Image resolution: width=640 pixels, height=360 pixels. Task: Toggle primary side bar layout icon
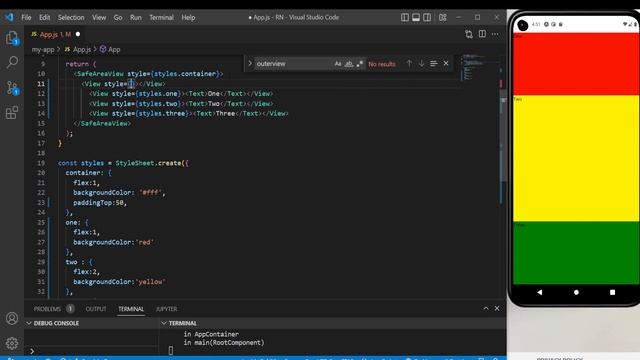(404, 17)
